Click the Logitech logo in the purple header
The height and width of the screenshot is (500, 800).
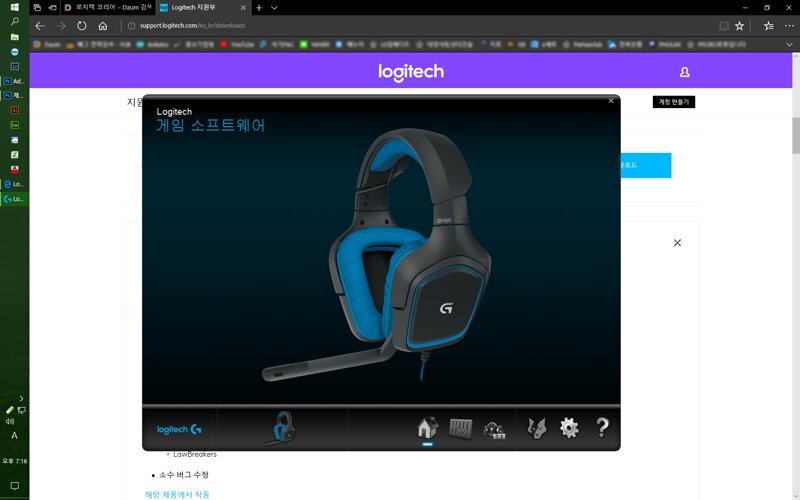click(x=411, y=72)
